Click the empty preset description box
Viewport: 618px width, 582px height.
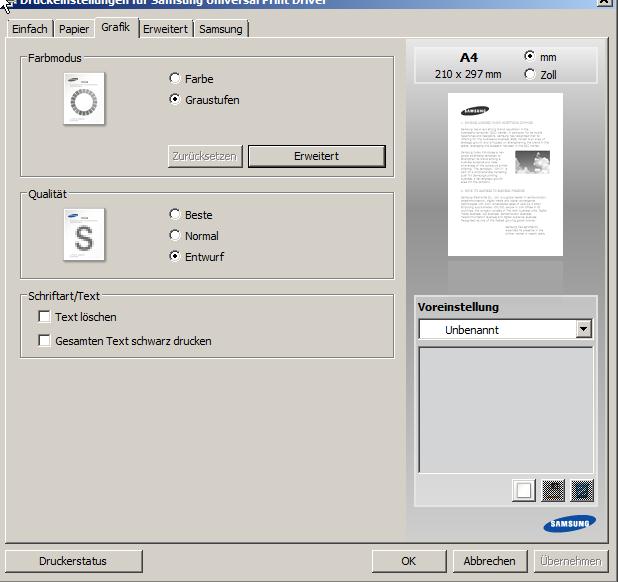click(506, 410)
